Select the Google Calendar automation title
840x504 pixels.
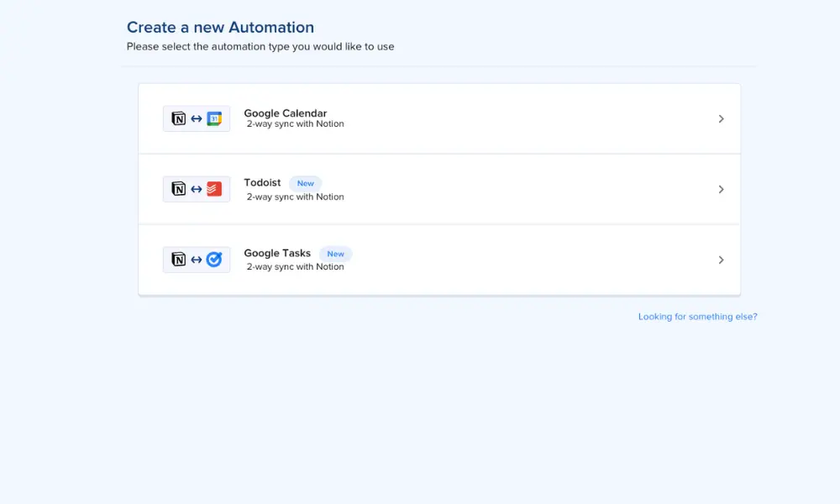tap(285, 113)
